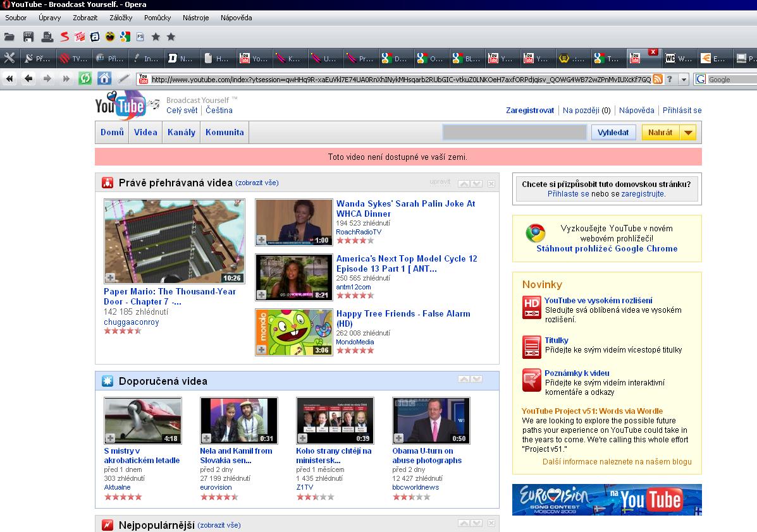This screenshot has width=757, height=532.
Task: Switch to the Kanály tab
Action: click(x=182, y=133)
